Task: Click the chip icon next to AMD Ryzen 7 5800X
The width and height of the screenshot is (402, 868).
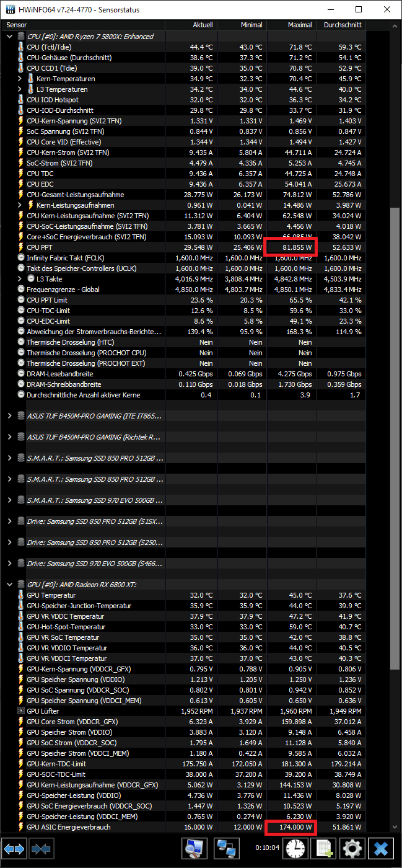Action: pyautogui.click(x=21, y=37)
